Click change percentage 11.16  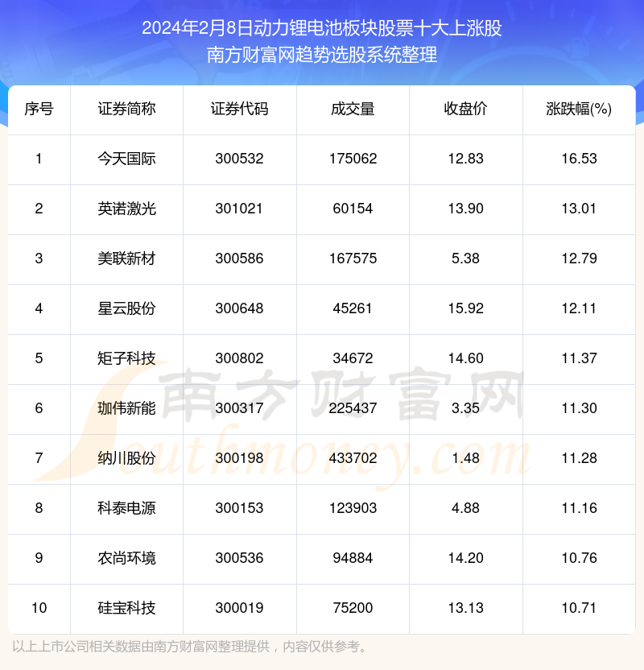pyautogui.click(x=579, y=508)
